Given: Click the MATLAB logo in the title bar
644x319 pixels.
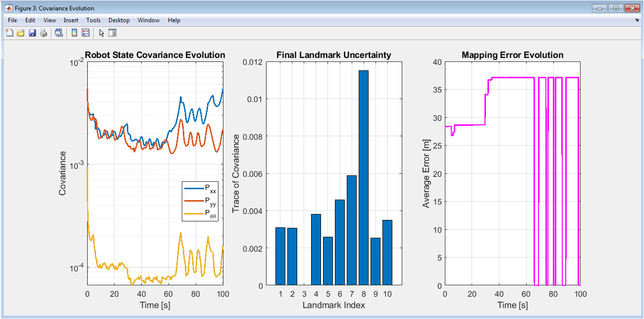Looking at the screenshot, I should coord(8,8).
